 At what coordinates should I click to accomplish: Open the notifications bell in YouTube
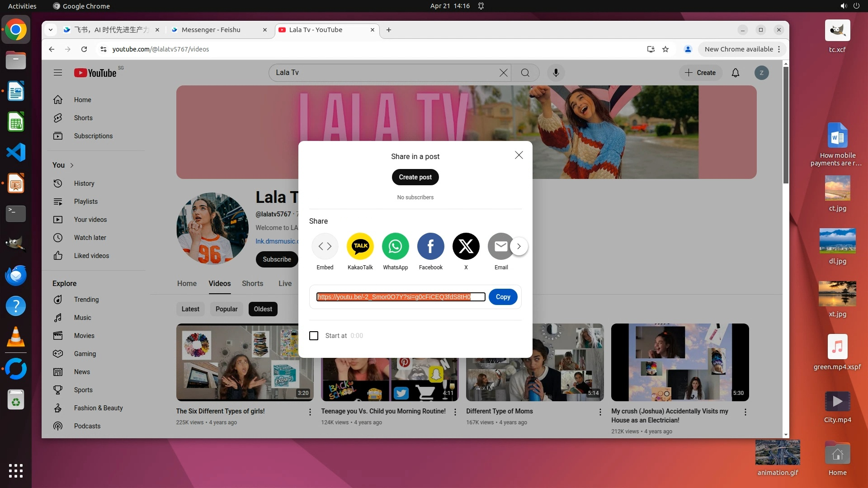point(735,73)
